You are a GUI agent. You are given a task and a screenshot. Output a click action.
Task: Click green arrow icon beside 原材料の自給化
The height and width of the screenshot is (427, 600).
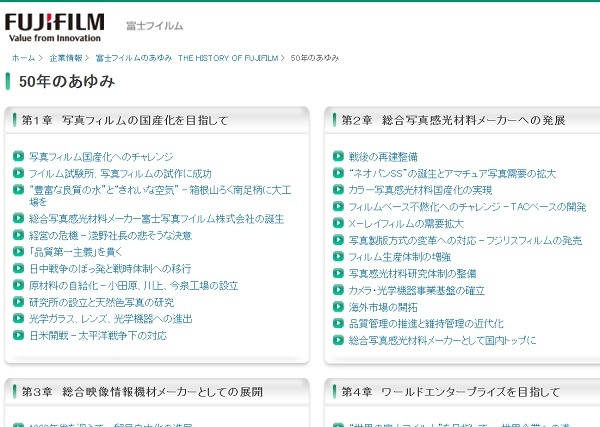click(18, 285)
